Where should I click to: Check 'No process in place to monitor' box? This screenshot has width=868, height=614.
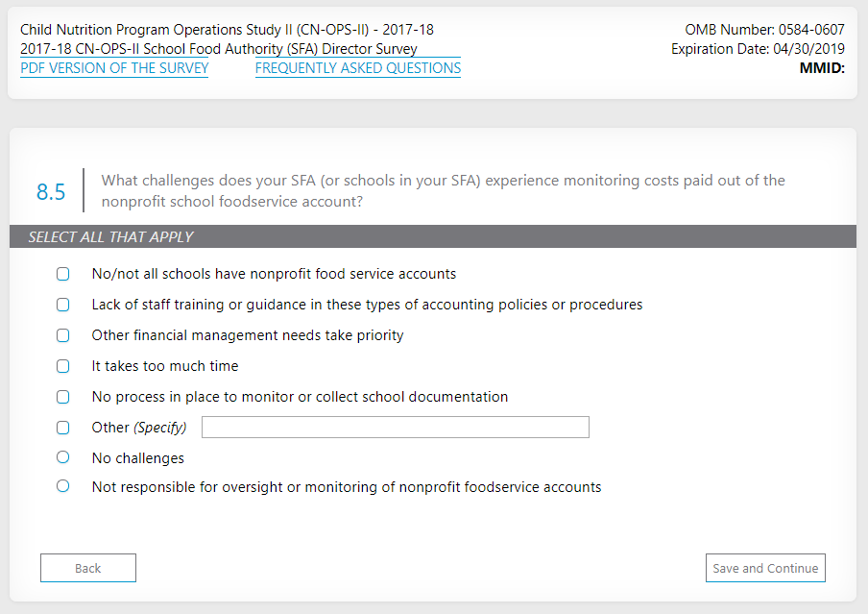[63, 397]
